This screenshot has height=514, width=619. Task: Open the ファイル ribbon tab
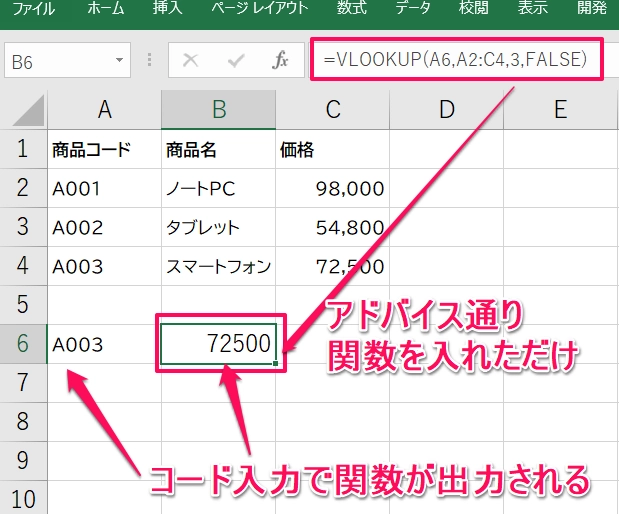click(x=34, y=9)
